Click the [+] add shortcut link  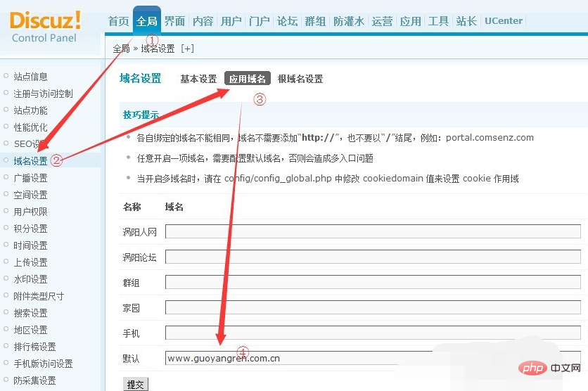187,49
